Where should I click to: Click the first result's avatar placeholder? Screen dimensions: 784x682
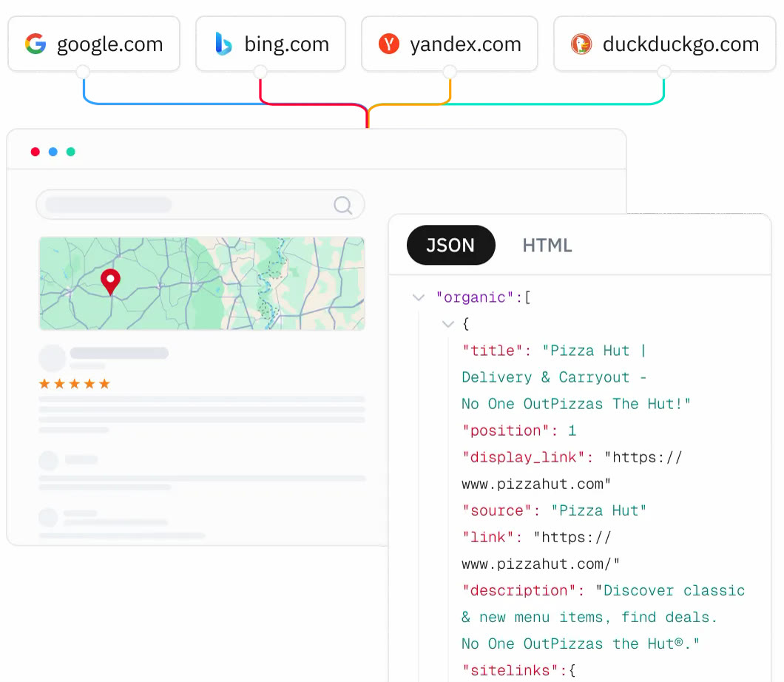[x=52, y=358]
